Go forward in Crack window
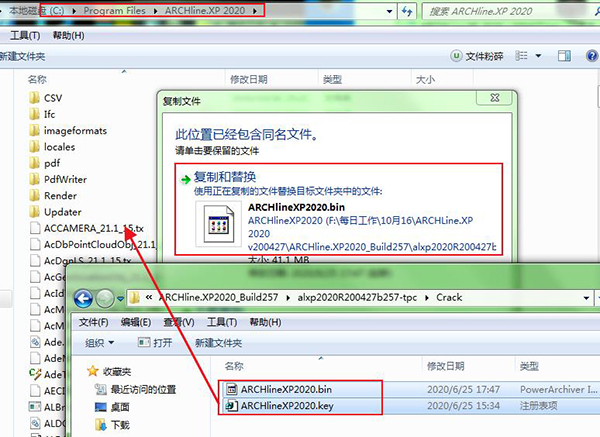 click(104, 298)
